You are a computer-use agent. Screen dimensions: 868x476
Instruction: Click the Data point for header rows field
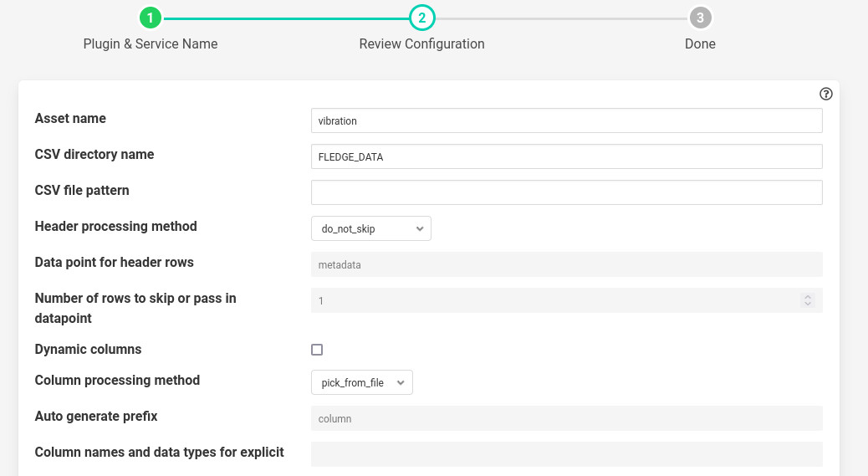566,264
